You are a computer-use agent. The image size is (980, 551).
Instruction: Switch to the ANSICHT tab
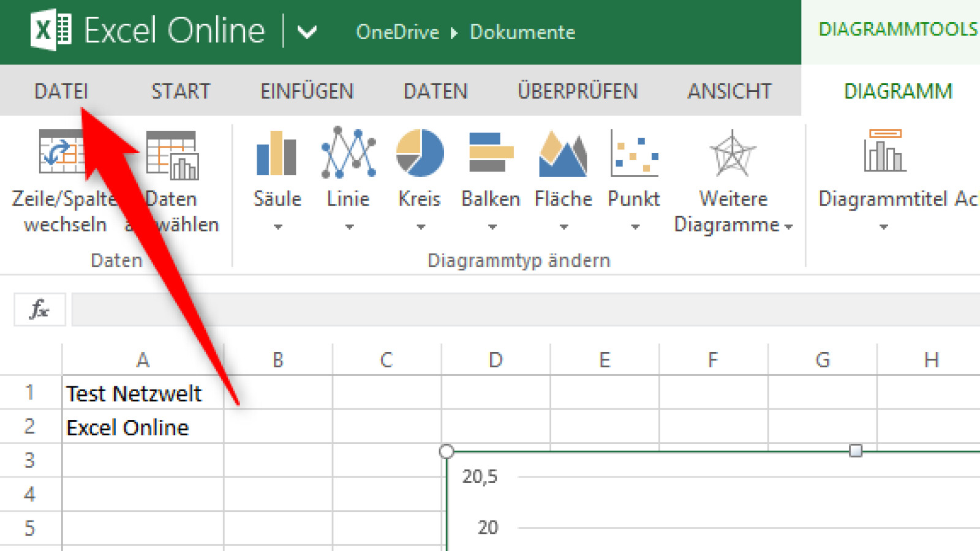coord(729,91)
